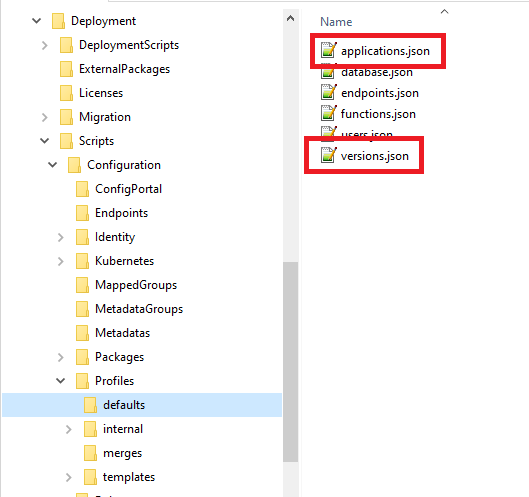Screen dimensions: 529x497
Task: Collapse the Deployment tree node
Action: 36,21
